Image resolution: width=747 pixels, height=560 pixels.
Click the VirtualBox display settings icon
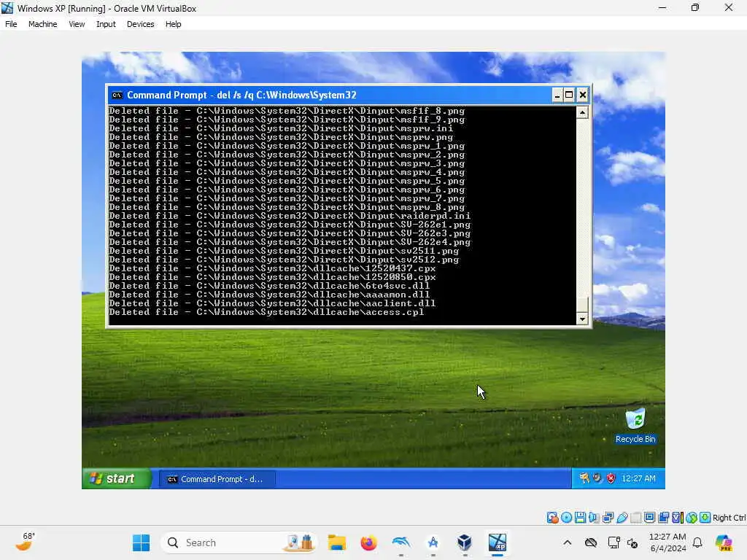(649, 518)
